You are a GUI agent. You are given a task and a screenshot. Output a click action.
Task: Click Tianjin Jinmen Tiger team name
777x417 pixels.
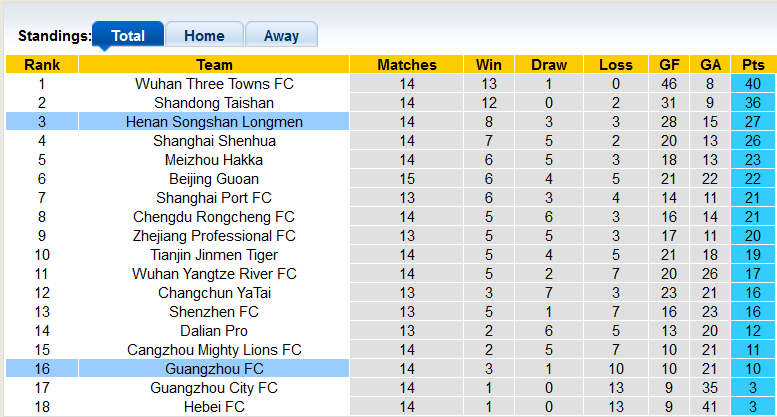point(214,255)
